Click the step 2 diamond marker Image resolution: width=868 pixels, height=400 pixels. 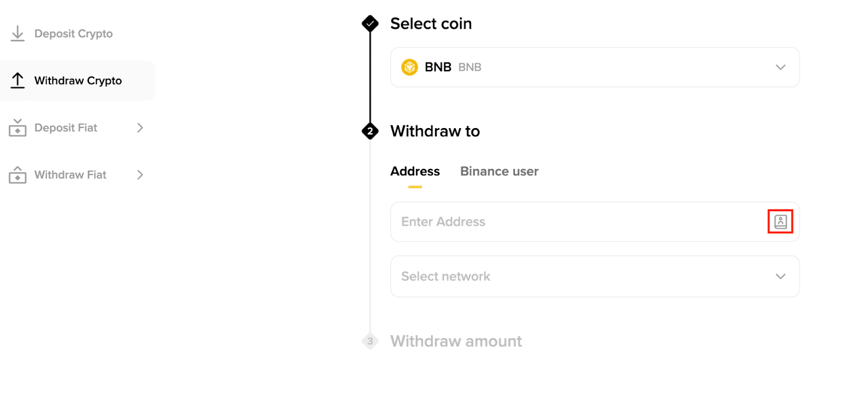tap(370, 131)
